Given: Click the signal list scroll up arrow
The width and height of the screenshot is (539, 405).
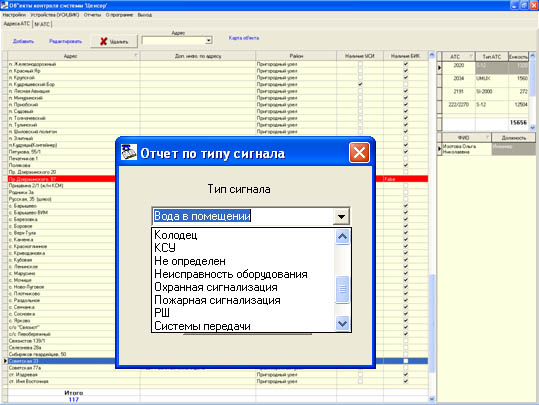Looking at the screenshot, I should [x=342, y=237].
